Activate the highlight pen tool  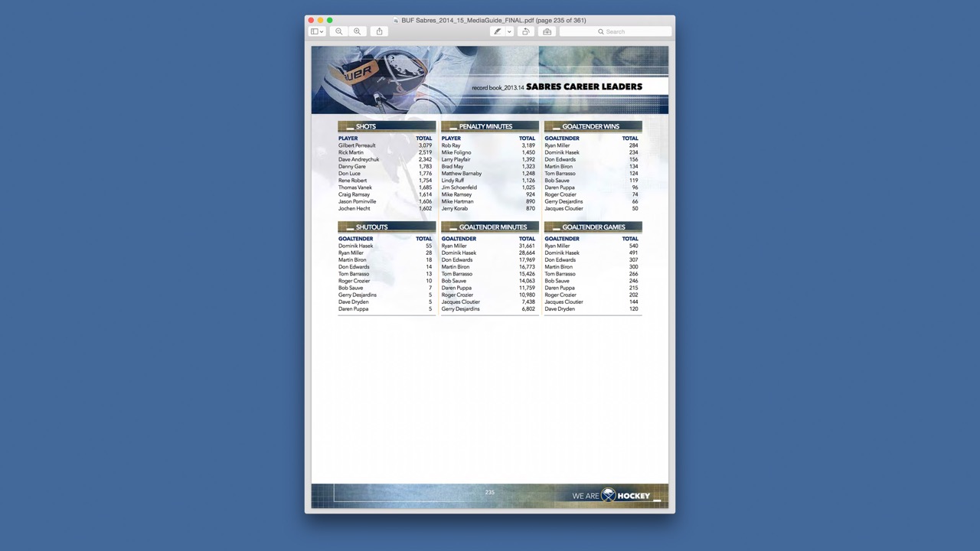498,31
